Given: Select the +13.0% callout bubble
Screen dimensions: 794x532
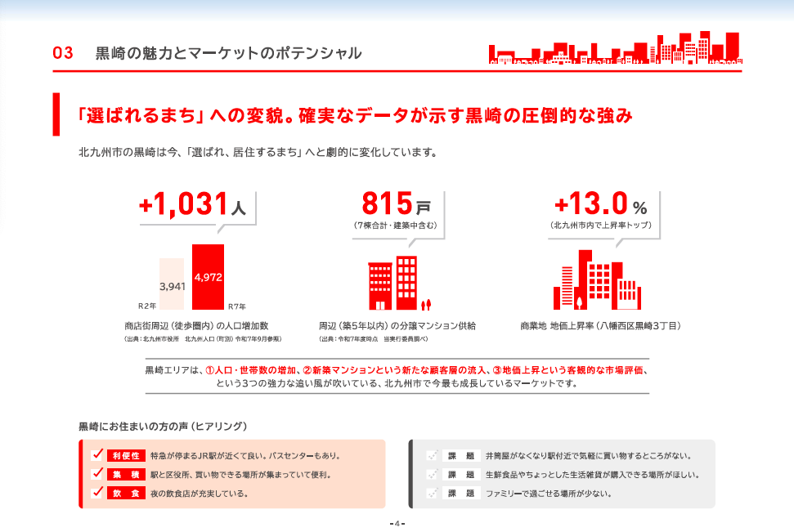Looking at the screenshot, I should click(x=600, y=209).
